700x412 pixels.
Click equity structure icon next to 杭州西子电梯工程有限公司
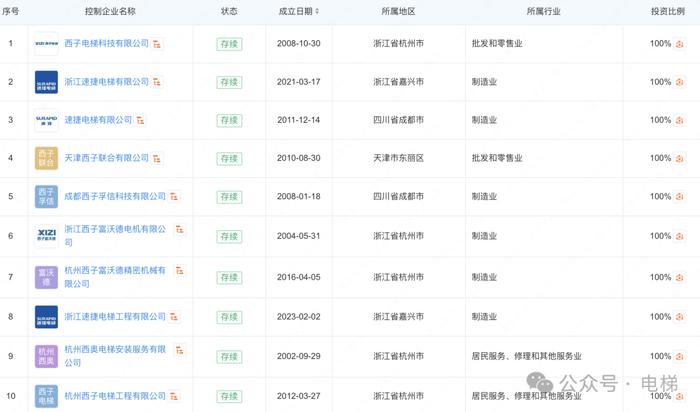[174, 396]
